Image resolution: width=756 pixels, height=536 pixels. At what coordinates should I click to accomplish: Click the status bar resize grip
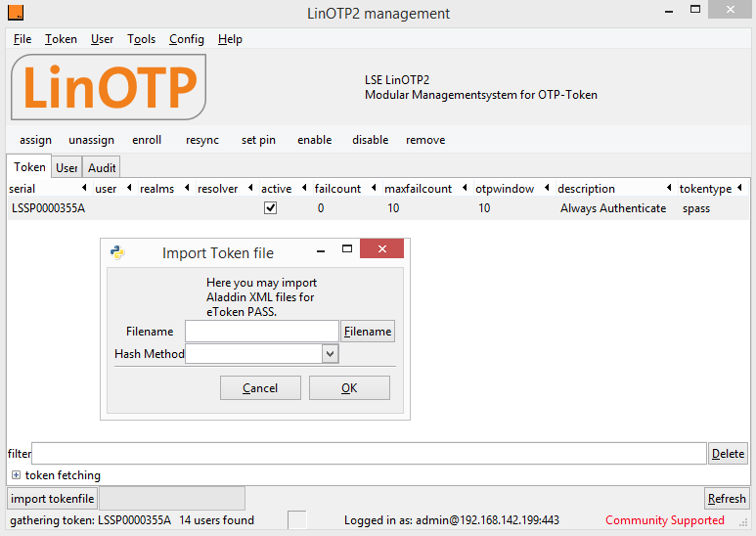(743, 522)
